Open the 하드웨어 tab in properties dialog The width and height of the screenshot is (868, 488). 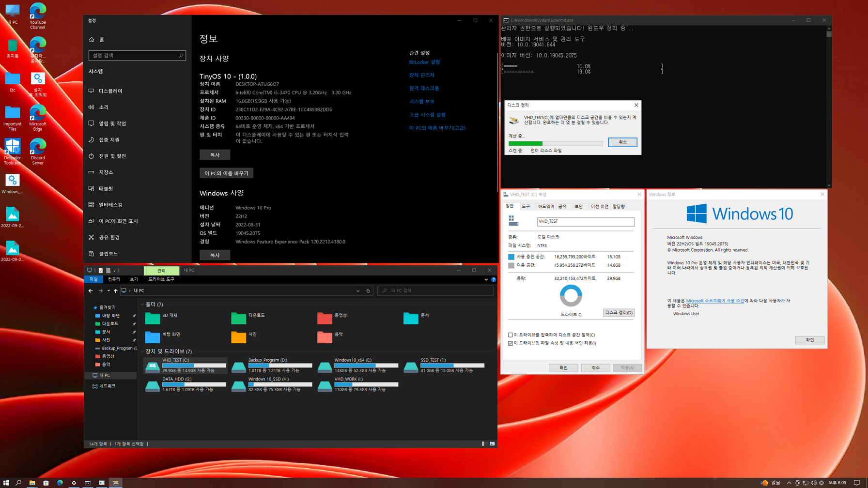tap(546, 206)
